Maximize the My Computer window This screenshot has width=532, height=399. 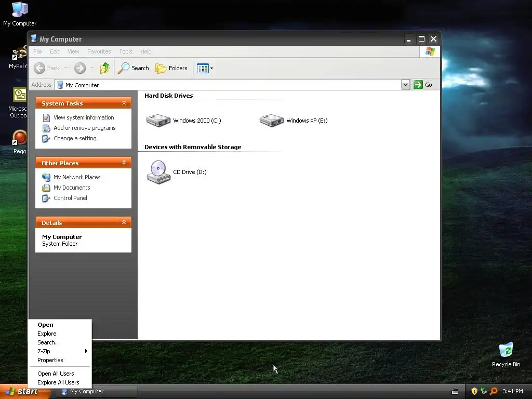click(x=421, y=39)
